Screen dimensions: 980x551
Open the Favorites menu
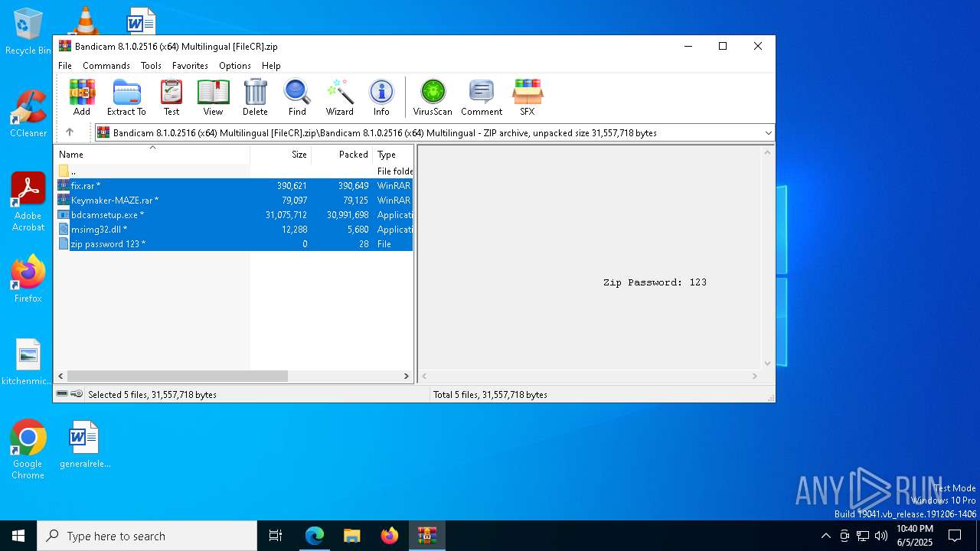190,66
